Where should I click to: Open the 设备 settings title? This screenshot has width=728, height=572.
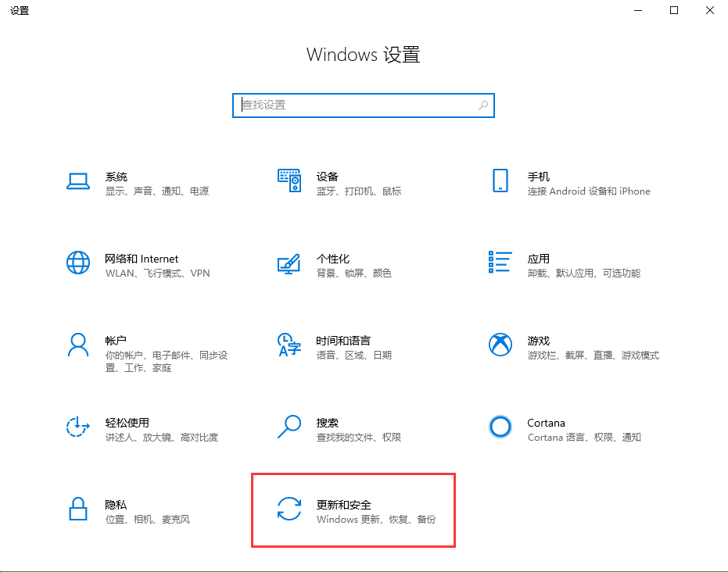(328, 177)
